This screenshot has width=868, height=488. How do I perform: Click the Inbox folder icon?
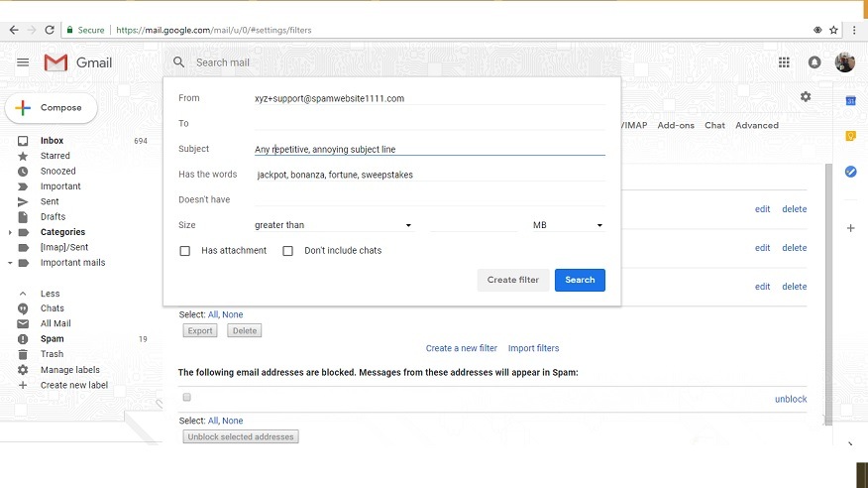click(23, 141)
